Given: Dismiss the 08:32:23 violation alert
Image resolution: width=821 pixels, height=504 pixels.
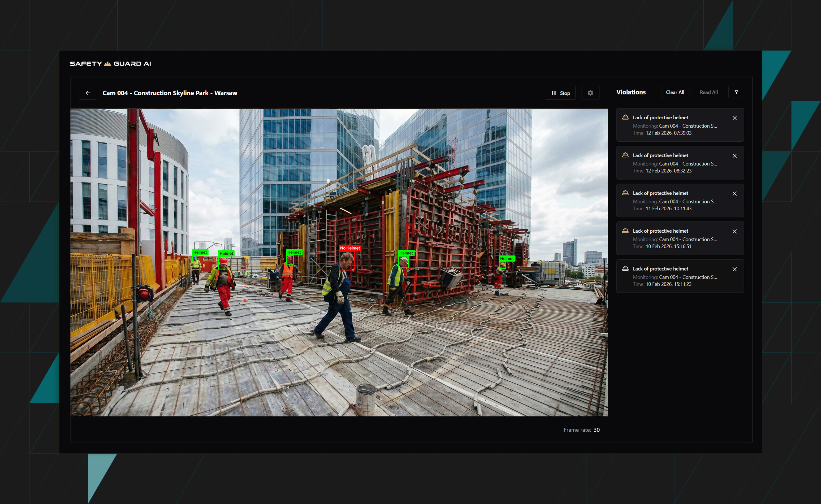Looking at the screenshot, I should pos(734,156).
